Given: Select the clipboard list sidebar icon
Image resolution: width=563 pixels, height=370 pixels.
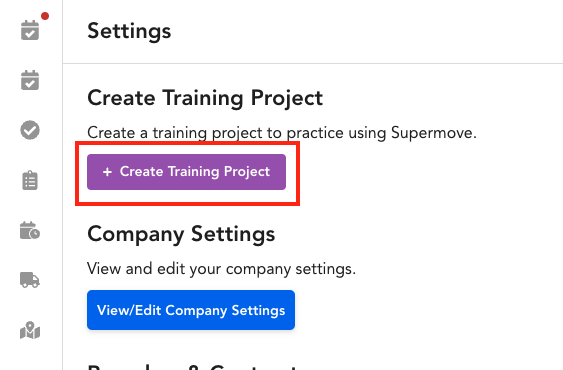Looking at the screenshot, I should (x=30, y=180).
